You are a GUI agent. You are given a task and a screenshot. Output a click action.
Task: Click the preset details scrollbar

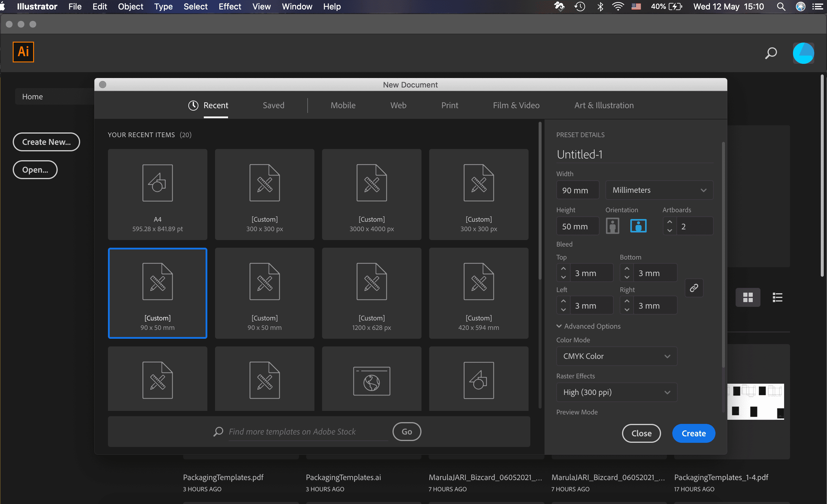pos(723,255)
